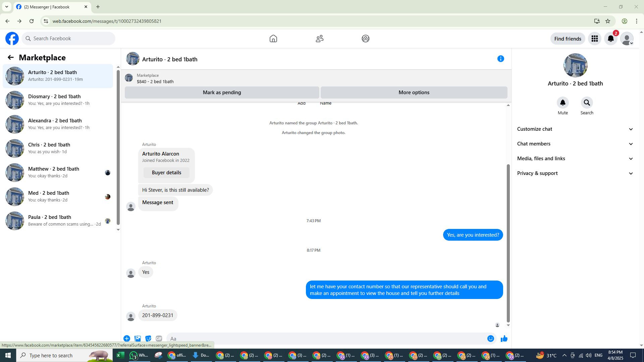Click the Search magnifier in chat panel
Screen dimensions: 644x362
(x=587, y=103)
